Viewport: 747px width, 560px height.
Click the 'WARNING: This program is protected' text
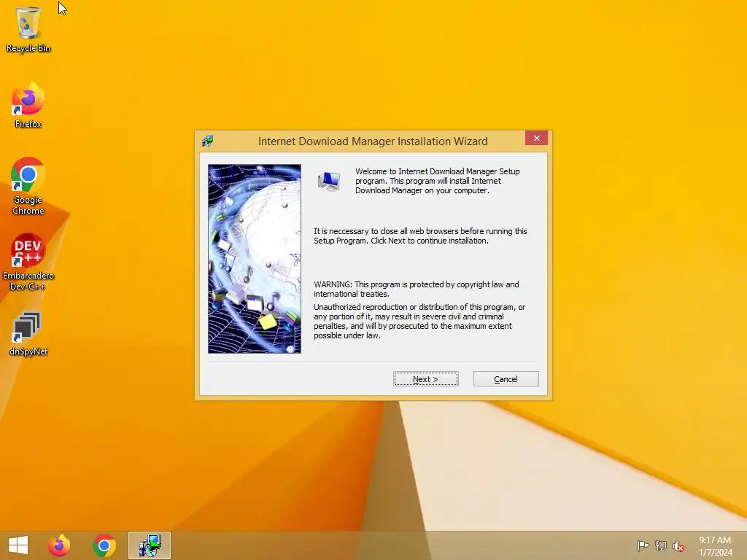pyautogui.click(x=417, y=289)
